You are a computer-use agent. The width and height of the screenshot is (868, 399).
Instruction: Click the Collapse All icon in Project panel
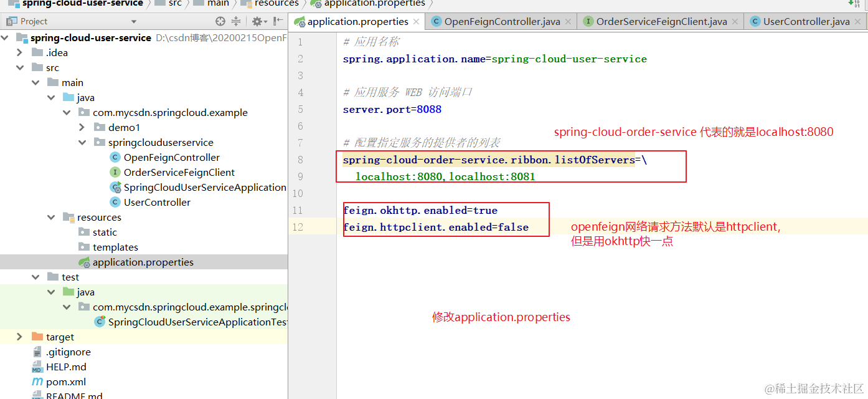coord(236,21)
